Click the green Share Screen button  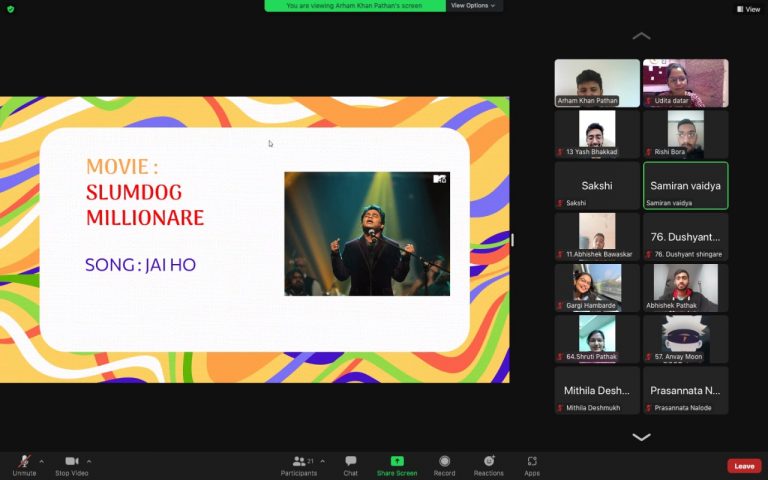point(397,466)
